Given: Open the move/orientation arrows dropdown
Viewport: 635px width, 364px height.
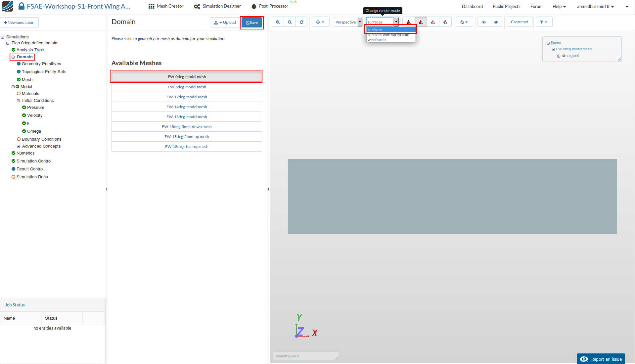Looking at the screenshot, I should coord(320,22).
